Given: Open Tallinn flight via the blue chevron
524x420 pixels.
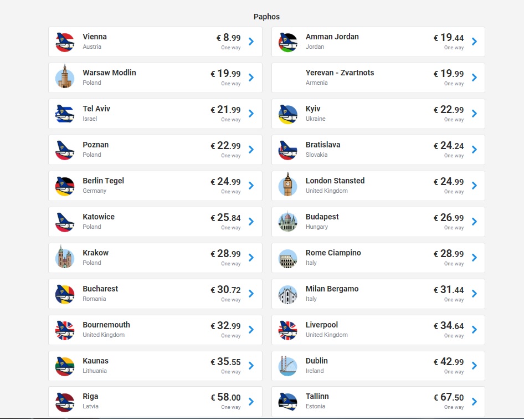Looking at the screenshot, I should 474,402.
